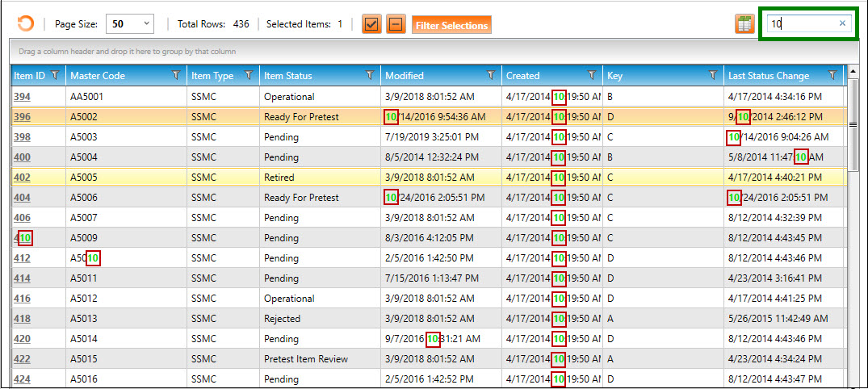The width and height of the screenshot is (868, 389).
Task: Open the column chooser grid icon
Action: tap(744, 24)
